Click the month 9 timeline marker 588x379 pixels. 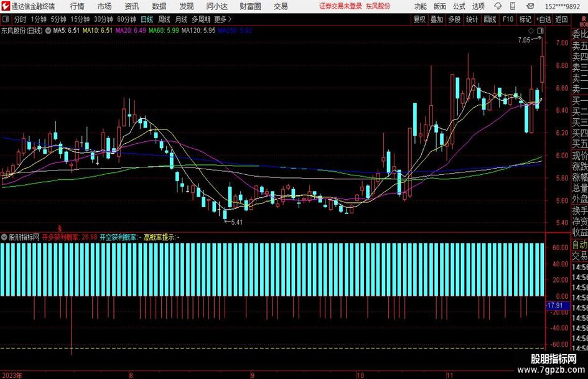click(253, 375)
